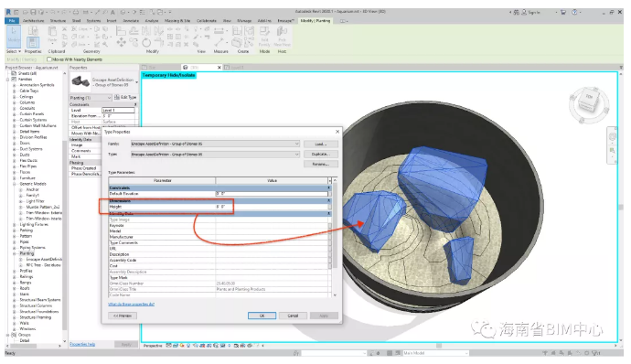The width and height of the screenshot is (631, 364).
Task: Toggle the checkbox beside the Height value
Action: tap(330, 207)
